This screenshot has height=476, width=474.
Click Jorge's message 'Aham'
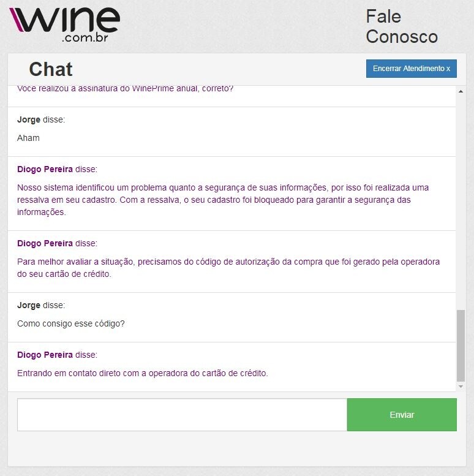[28, 138]
